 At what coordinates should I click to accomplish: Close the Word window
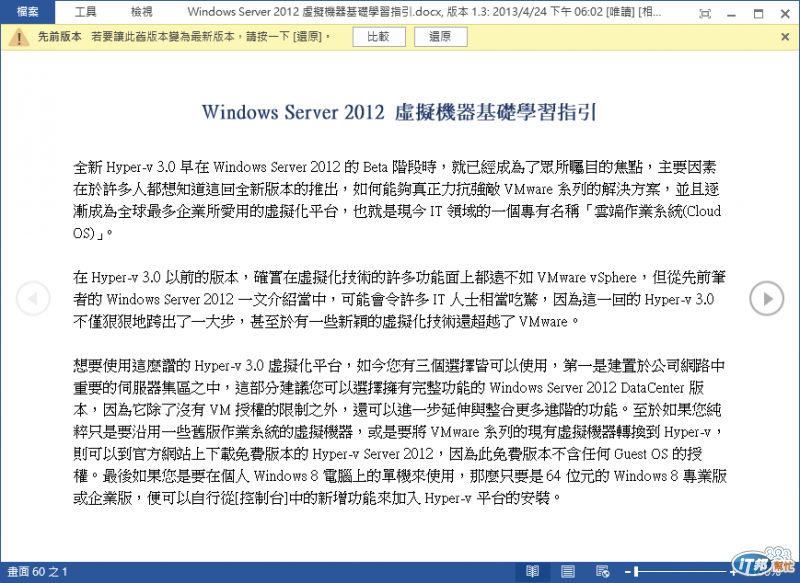[785, 14]
